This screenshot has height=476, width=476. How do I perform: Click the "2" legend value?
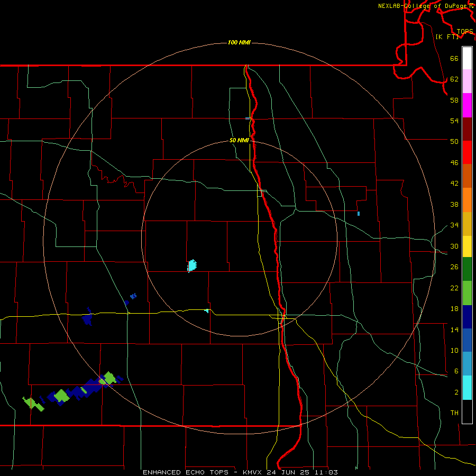(x=456, y=392)
